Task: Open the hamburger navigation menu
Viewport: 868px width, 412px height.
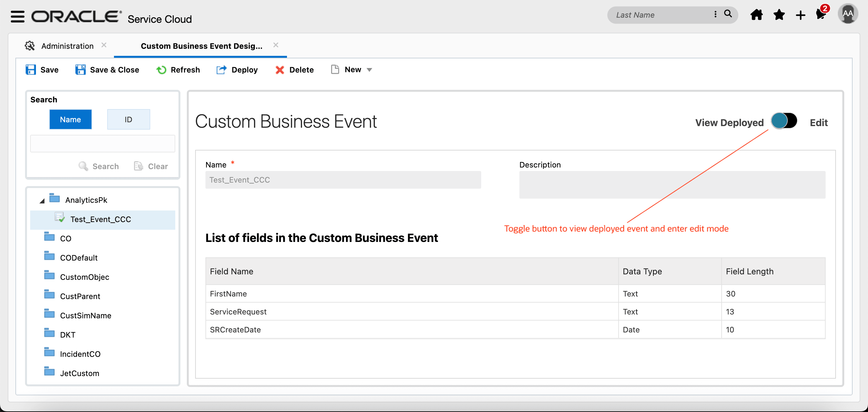Action: pyautogui.click(x=17, y=16)
